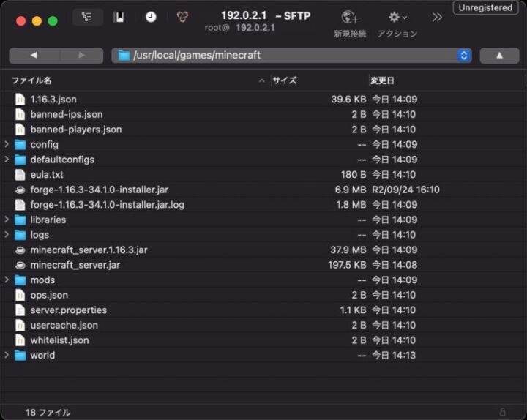This screenshot has width=527, height=420.
Task: Toggle sort direction arrow on filename column
Action: (262, 80)
